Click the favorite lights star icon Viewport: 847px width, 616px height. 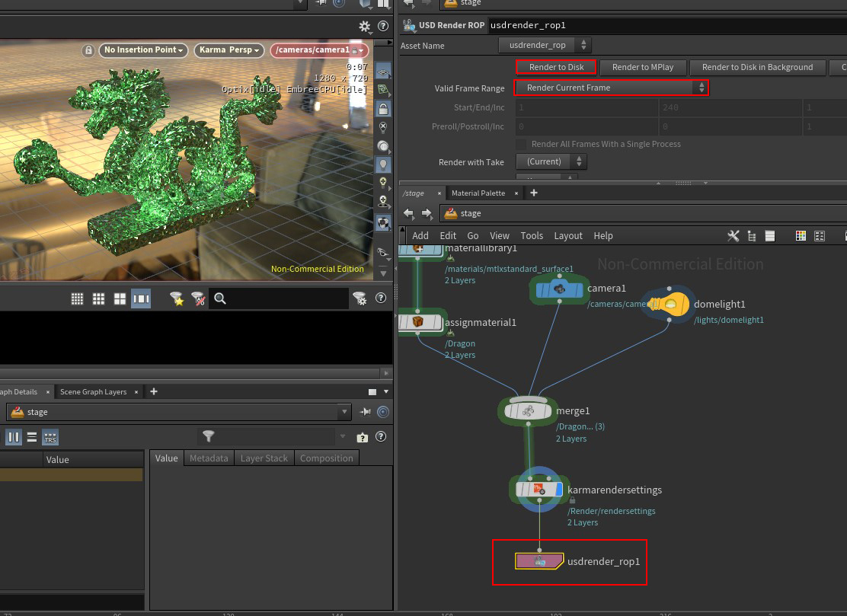[x=178, y=298]
